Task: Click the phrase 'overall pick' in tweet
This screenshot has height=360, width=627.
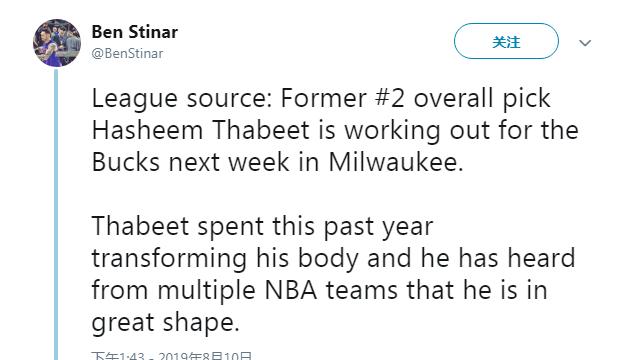Action: tap(482, 99)
